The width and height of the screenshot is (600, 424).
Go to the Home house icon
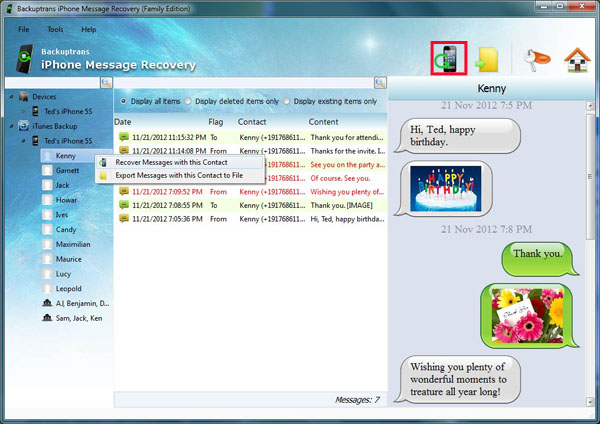point(577,60)
